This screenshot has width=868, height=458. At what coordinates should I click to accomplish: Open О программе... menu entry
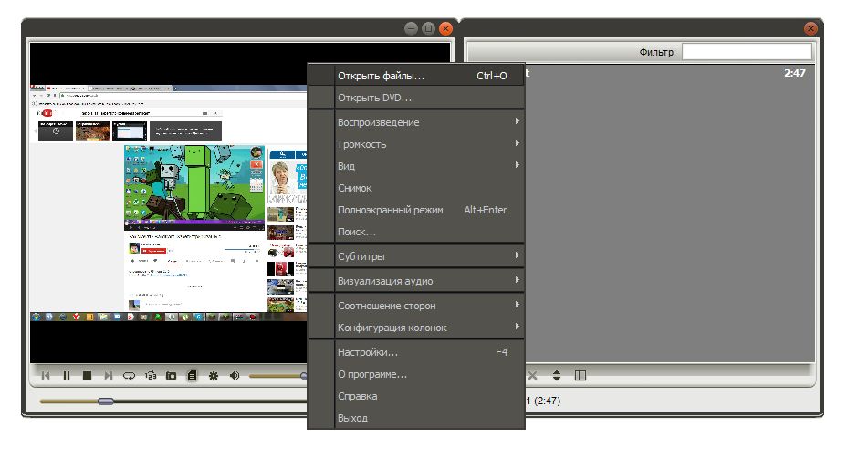[x=415, y=374]
